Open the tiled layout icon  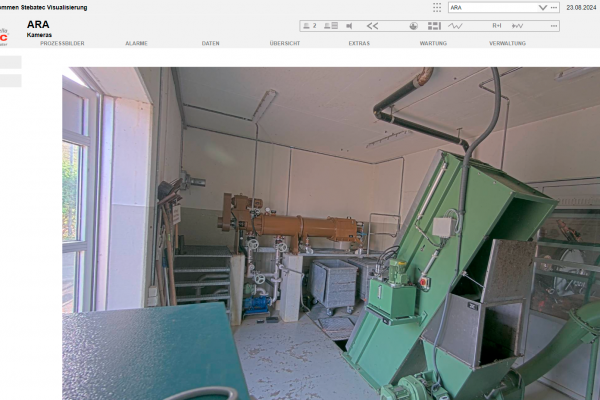click(434, 26)
